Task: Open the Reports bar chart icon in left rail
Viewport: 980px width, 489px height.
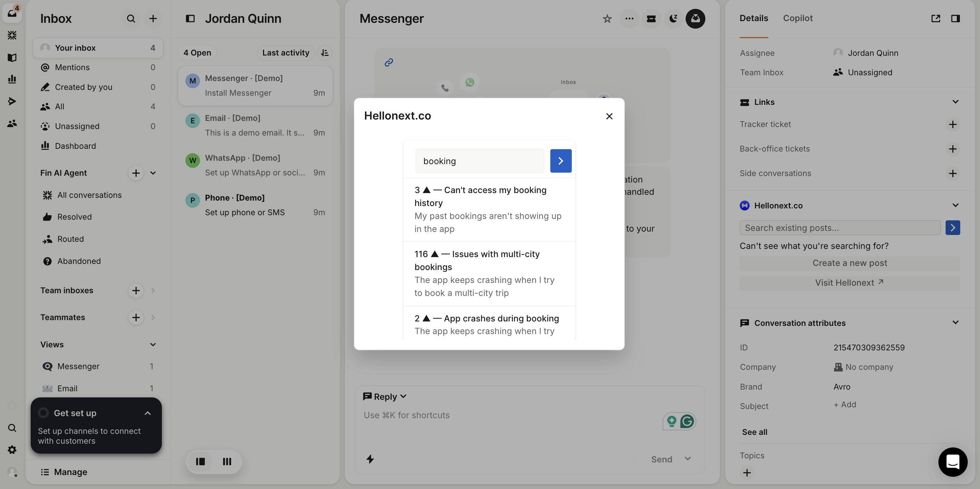Action: point(12,79)
